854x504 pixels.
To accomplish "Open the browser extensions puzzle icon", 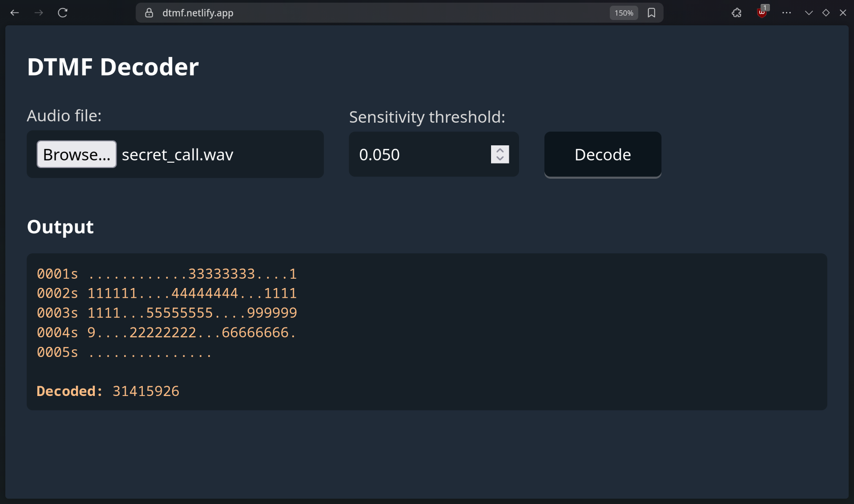I will (736, 12).
